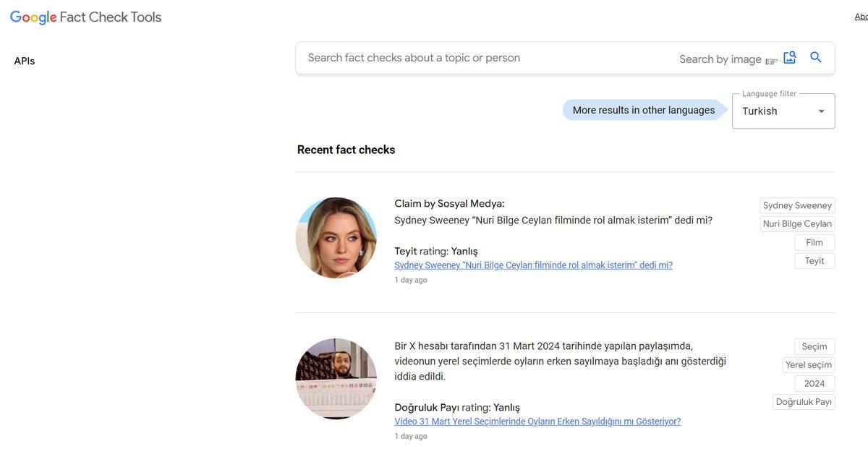Select the Doğruluk Payı tag

[804, 402]
